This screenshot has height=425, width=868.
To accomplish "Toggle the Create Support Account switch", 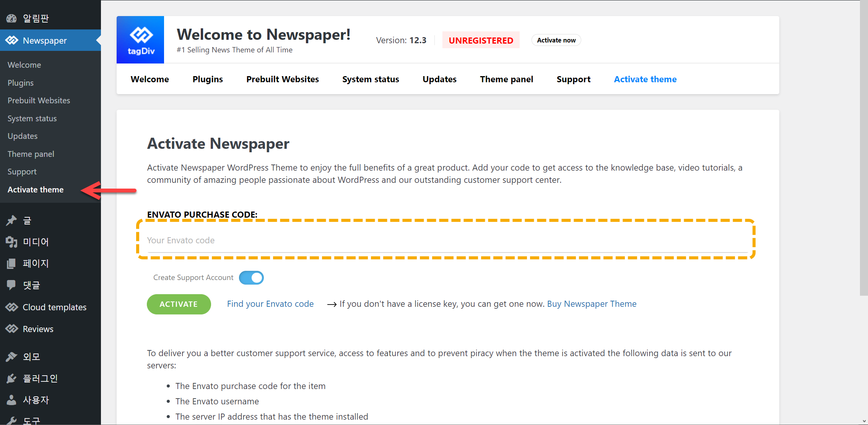I will [251, 278].
